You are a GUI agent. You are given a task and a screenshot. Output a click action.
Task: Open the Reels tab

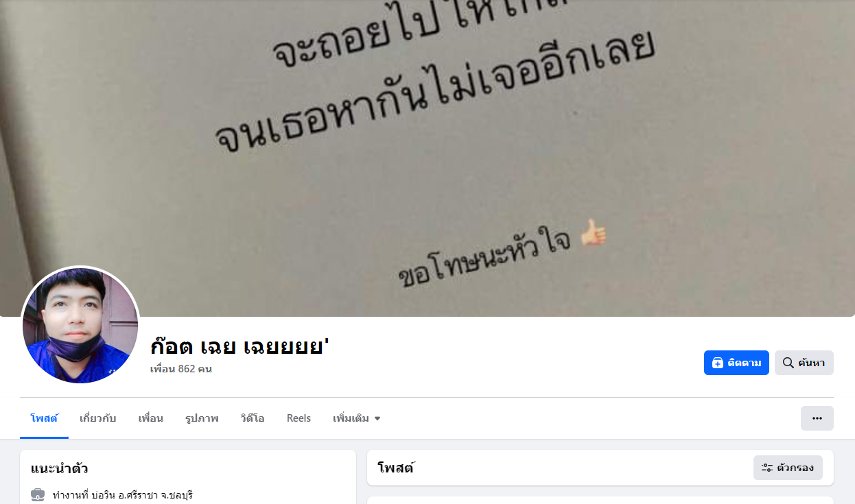coord(298,418)
